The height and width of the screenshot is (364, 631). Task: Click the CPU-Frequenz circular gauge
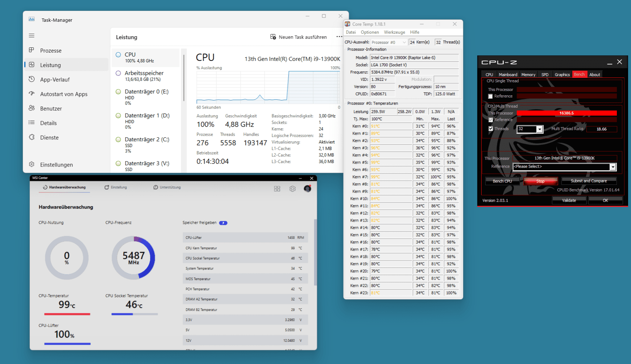pyautogui.click(x=133, y=258)
